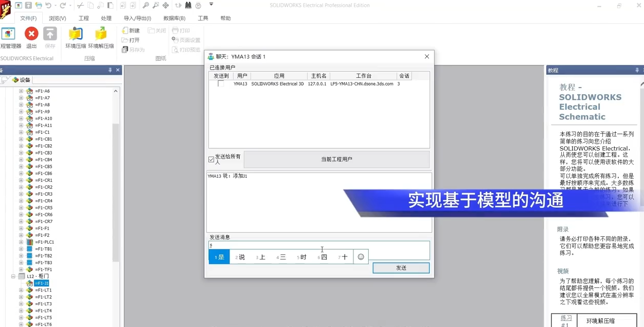Check the checkbox next to user YMA13
This screenshot has width=644, height=327.
pos(221,83)
